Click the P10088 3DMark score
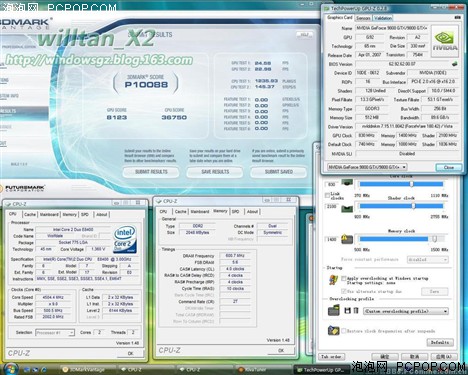The width and height of the screenshot is (468, 375). [146, 85]
